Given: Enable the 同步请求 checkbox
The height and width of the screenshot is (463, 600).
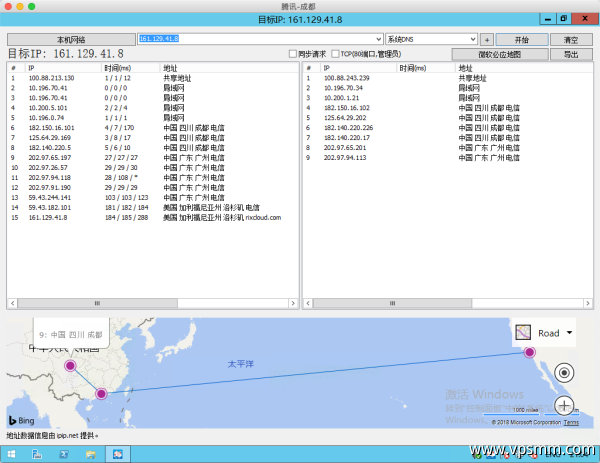Looking at the screenshot, I should (293, 54).
